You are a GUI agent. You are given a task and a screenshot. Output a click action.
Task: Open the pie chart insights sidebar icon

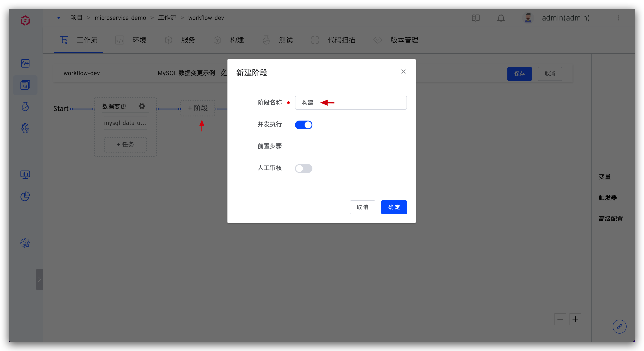pos(25,196)
